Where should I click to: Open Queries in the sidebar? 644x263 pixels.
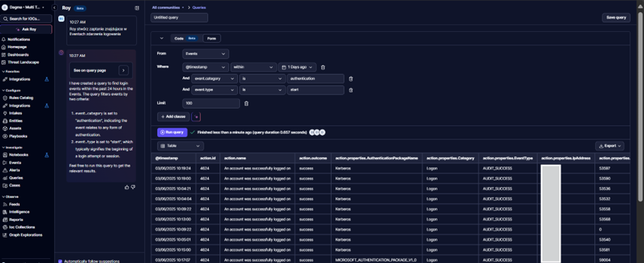tap(16, 178)
